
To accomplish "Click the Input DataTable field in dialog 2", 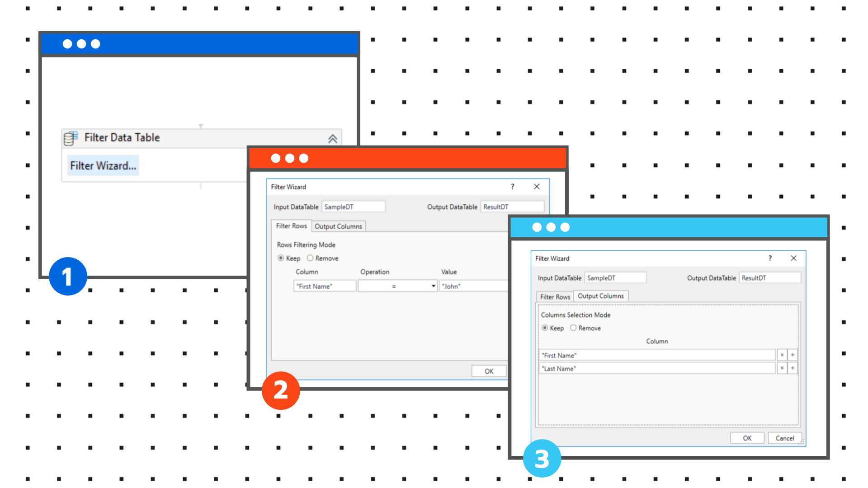I will point(349,207).
